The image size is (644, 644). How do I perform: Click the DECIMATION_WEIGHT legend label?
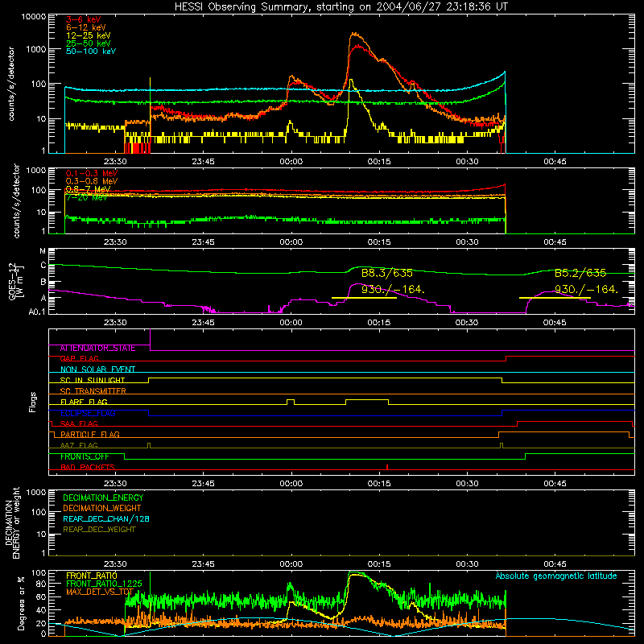pos(102,508)
